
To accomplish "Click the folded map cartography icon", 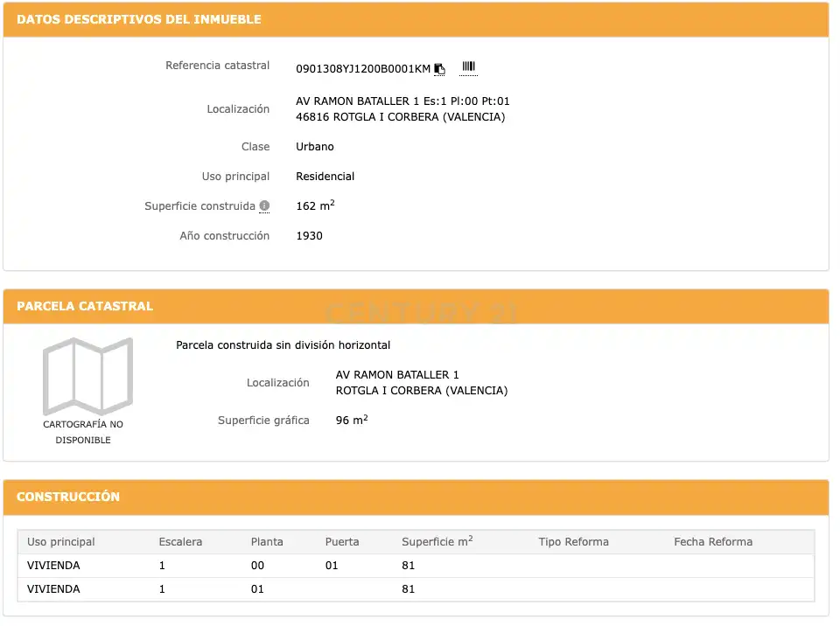I will [87, 377].
